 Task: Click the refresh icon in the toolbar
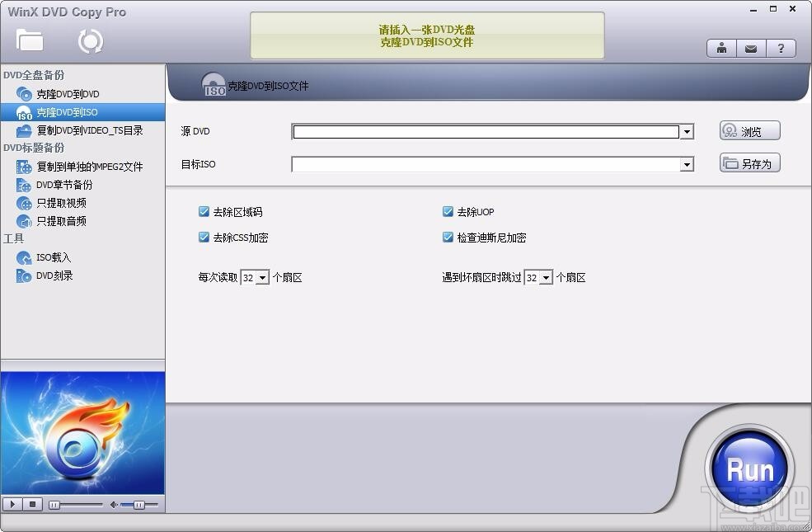(89, 40)
